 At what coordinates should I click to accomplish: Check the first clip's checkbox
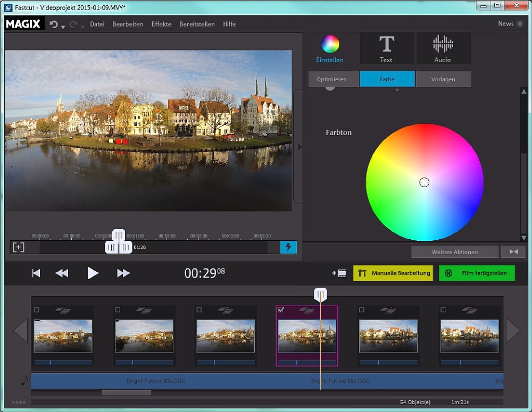tap(37, 310)
